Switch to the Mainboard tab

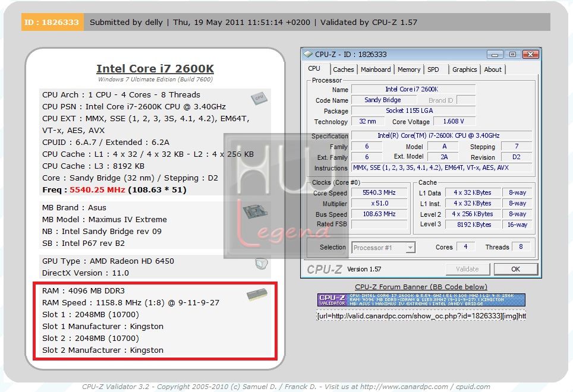[x=376, y=69]
